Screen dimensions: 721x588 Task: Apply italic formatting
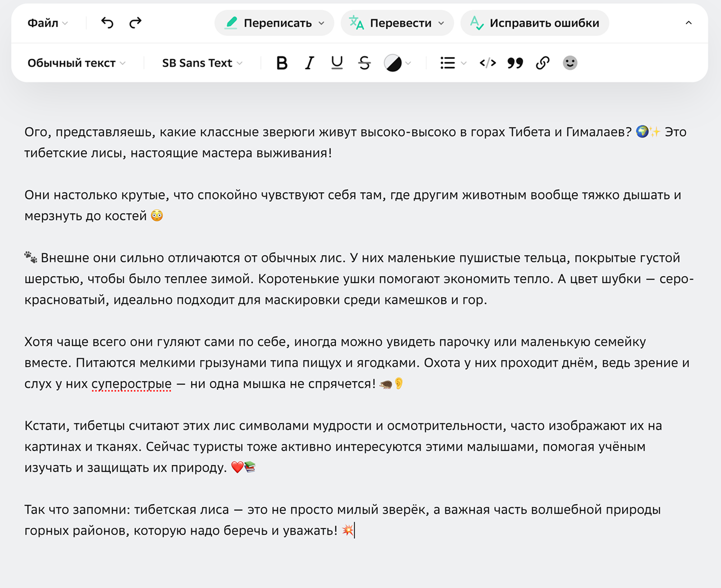[309, 62]
